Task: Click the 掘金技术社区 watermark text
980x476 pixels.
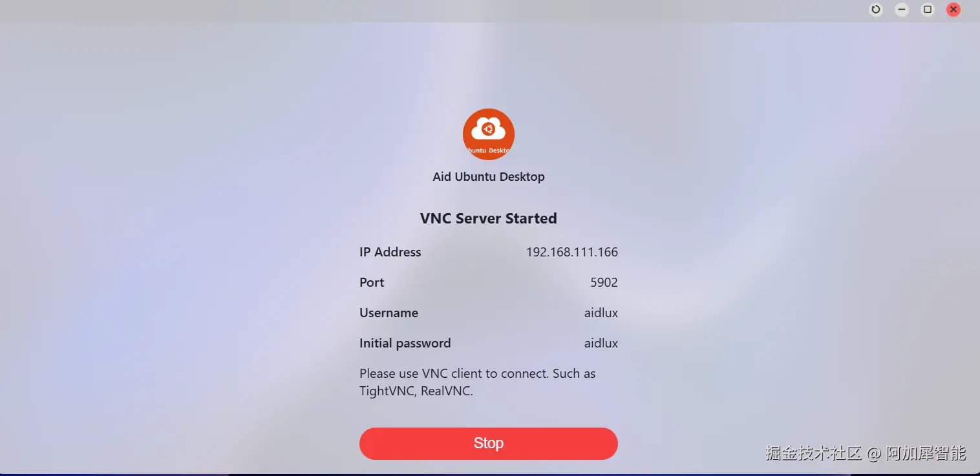Action: coord(813,453)
